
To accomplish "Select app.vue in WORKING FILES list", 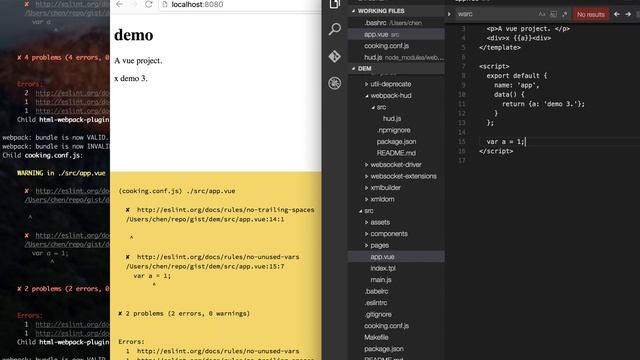I will [396, 34].
